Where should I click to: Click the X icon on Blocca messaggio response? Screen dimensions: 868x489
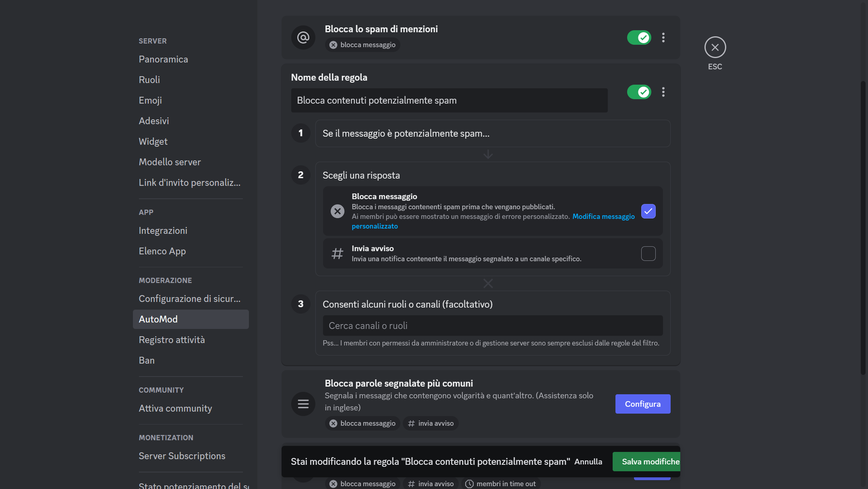pos(338,211)
